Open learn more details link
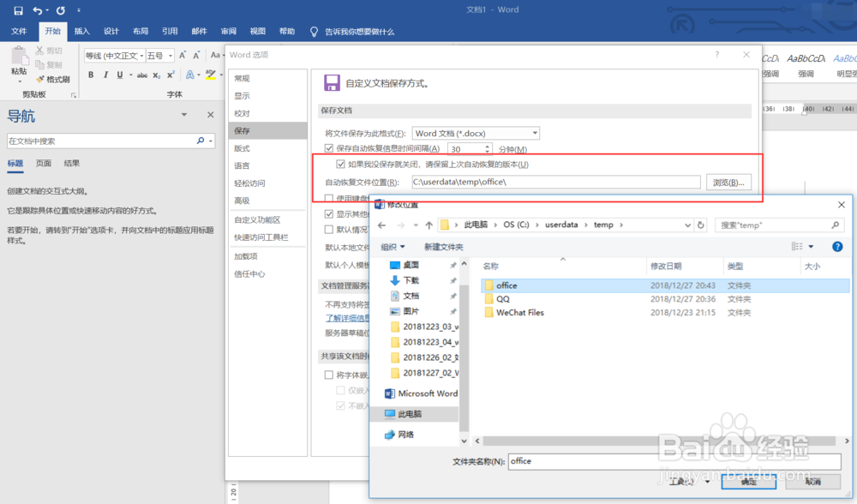Screen dimensions: 857x504 click(x=348, y=318)
